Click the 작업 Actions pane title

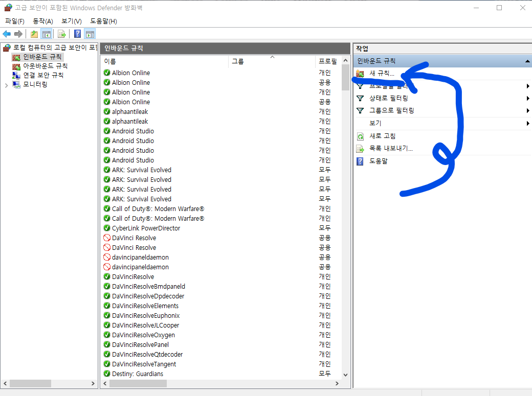click(x=362, y=49)
